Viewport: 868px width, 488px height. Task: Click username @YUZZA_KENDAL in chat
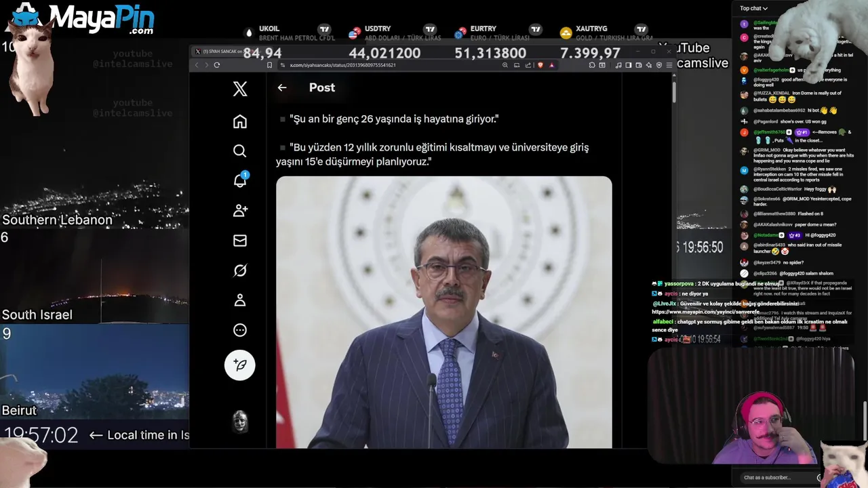772,93
